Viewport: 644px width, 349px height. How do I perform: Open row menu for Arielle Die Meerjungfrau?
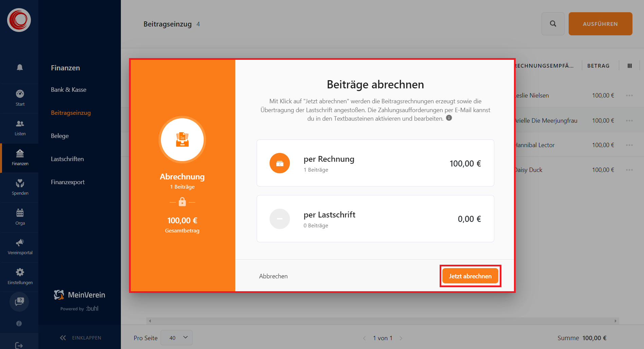(629, 121)
